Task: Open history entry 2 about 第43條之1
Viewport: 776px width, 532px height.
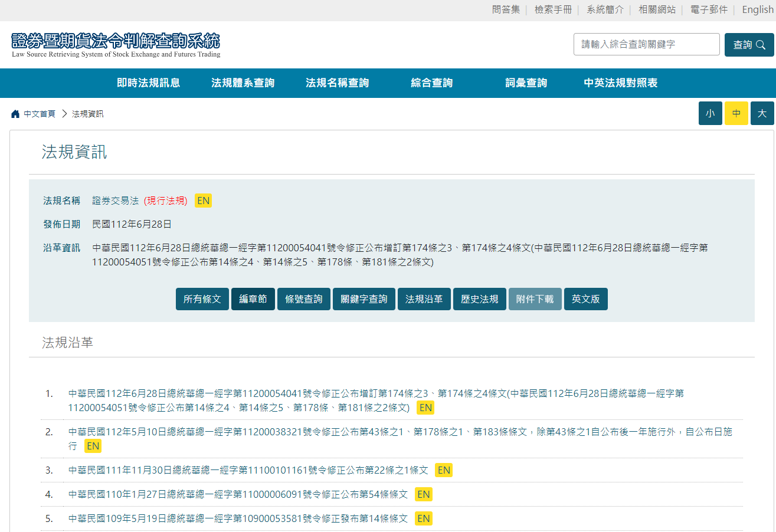Action: [x=400, y=439]
